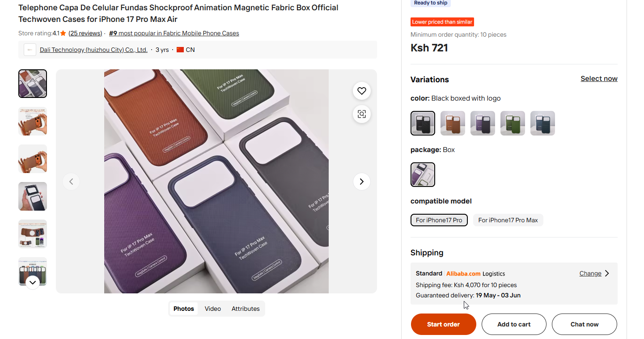The image size is (644, 339).
Task: Switch to the Video tab
Action: (213, 309)
